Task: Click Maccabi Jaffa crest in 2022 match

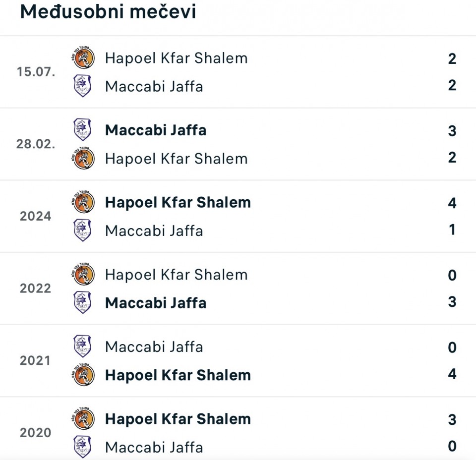Action: [x=83, y=303]
